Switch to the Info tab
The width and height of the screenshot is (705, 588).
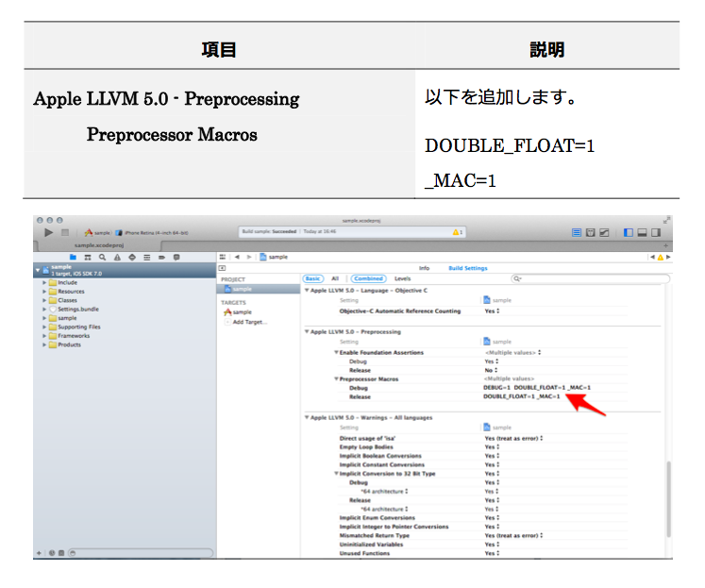tap(424, 268)
